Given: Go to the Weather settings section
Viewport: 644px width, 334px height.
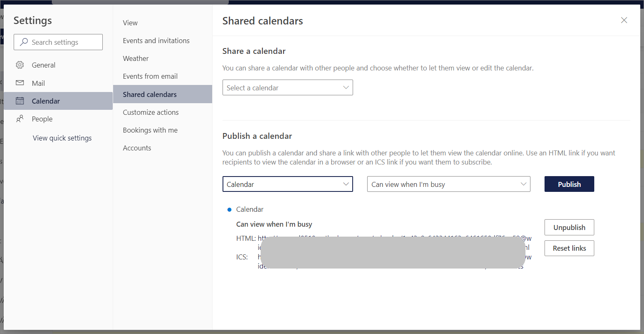Looking at the screenshot, I should click(x=136, y=58).
